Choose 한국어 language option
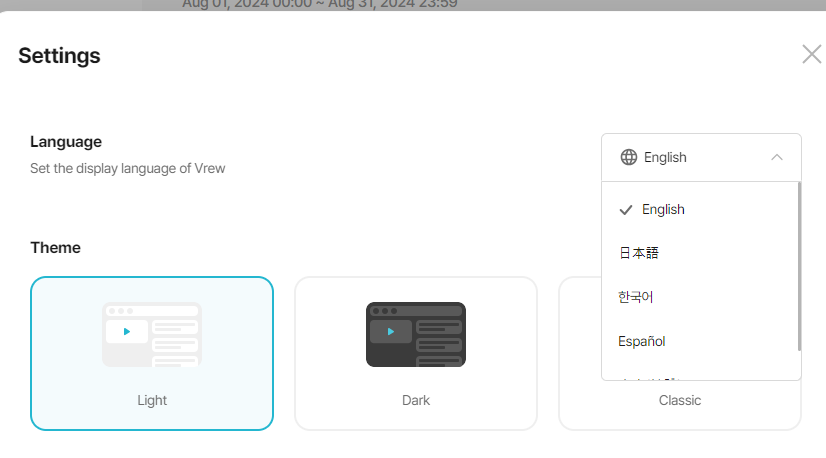This screenshot has height=458, width=826. [700, 297]
